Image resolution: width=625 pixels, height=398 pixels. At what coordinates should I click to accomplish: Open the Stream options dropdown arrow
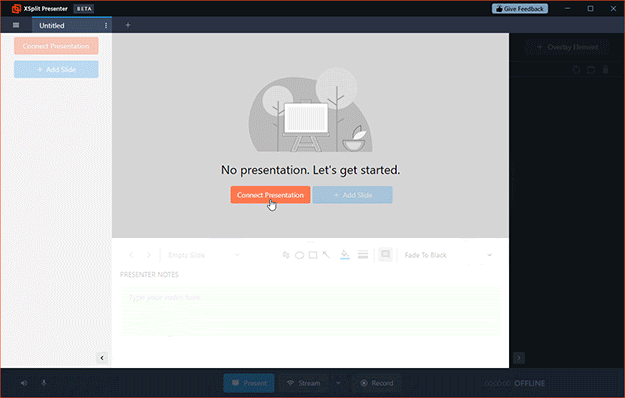pyautogui.click(x=338, y=383)
